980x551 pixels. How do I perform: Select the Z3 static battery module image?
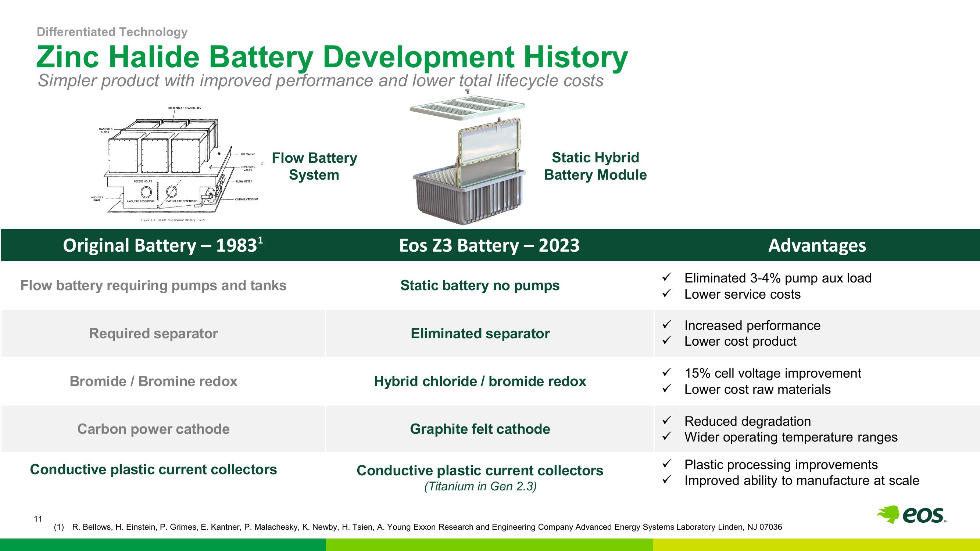pos(469,157)
